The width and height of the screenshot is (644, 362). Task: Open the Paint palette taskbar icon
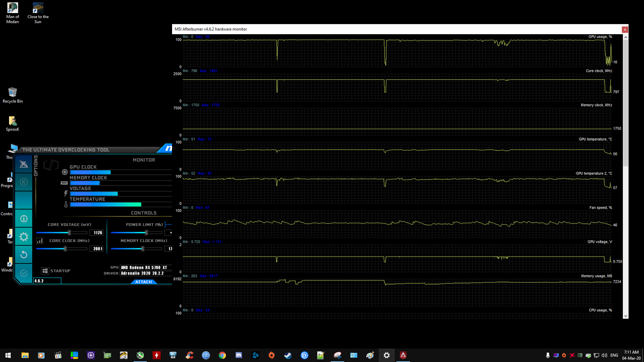pos(370,355)
